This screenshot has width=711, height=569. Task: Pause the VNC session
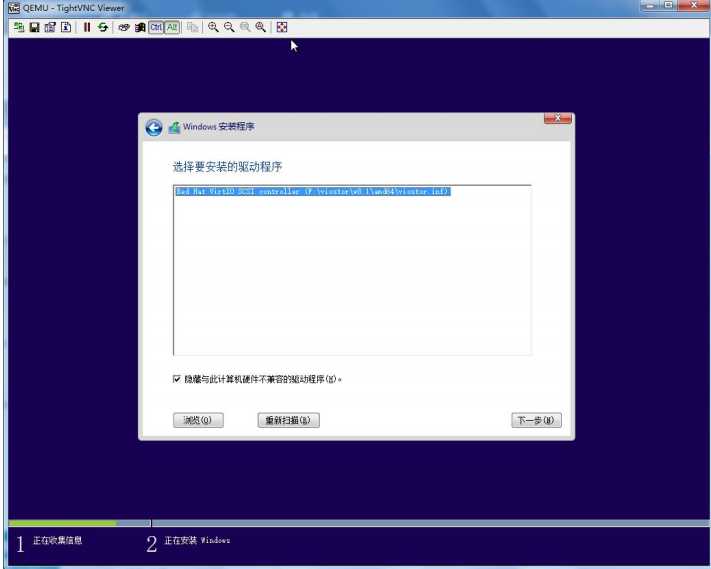(x=87, y=27)
